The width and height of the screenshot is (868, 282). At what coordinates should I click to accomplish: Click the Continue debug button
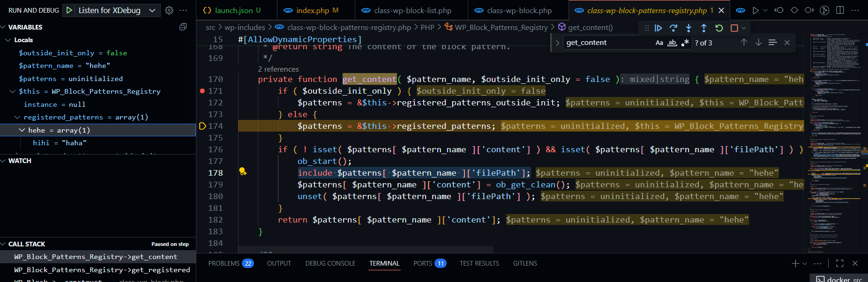point(658,28)
